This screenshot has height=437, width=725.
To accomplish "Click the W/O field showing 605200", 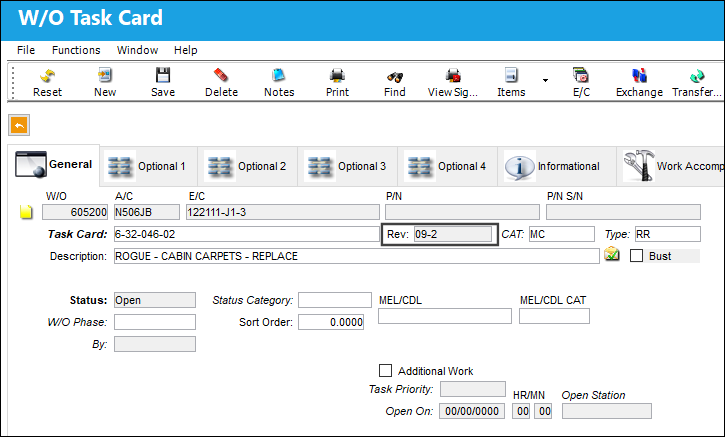I will 75,212.
